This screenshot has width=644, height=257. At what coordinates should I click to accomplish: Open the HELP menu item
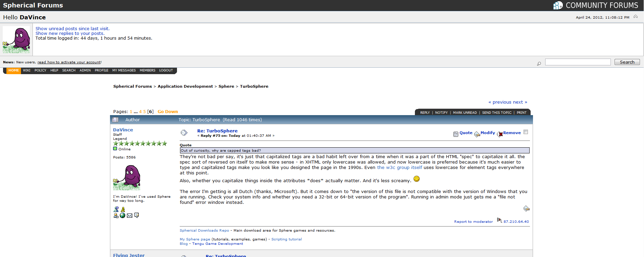click(54, 70)
